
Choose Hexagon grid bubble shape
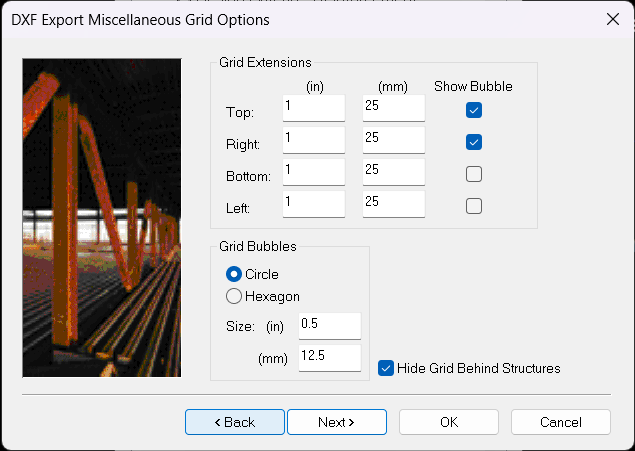234,296
